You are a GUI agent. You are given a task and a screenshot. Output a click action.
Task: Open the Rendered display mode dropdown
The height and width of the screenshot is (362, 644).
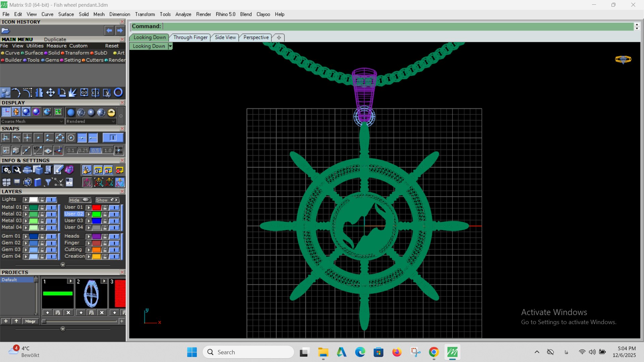coord(91,121)
